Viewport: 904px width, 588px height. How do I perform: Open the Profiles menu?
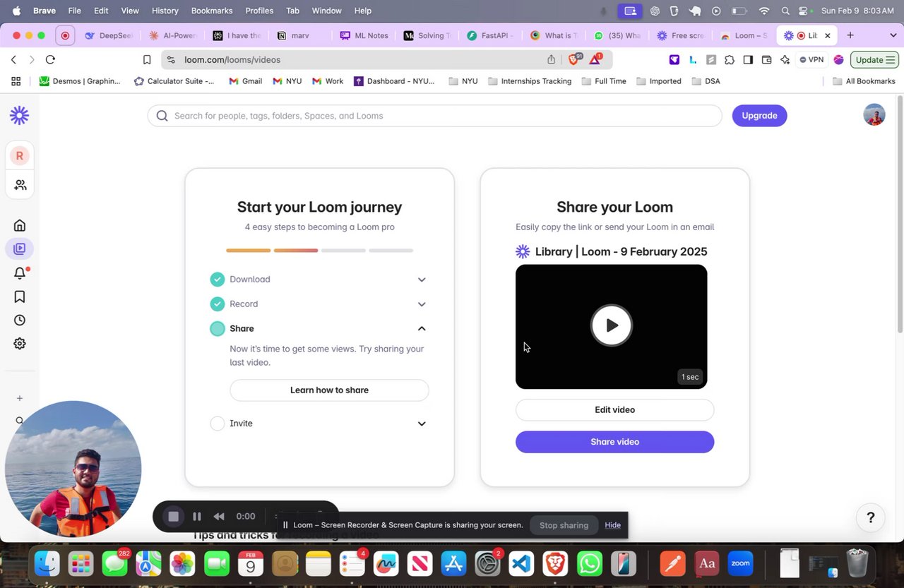(x=259, y=11)
